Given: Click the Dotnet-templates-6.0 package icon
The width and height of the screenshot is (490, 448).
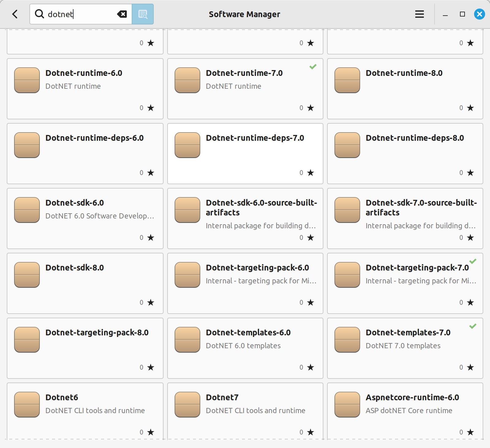Looking at the screenshot, I should point(187,340).
